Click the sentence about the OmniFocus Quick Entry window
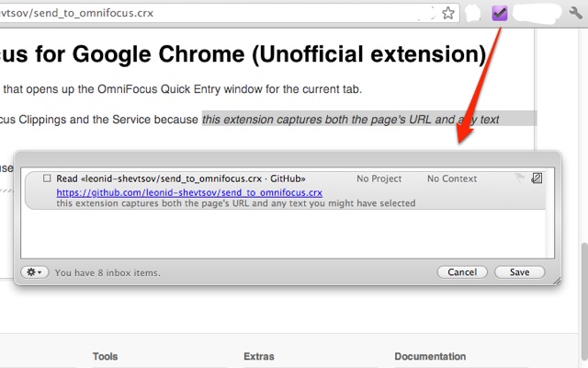Image resolution: width=588 pixels, height=368 pixels. pos(182,89)
